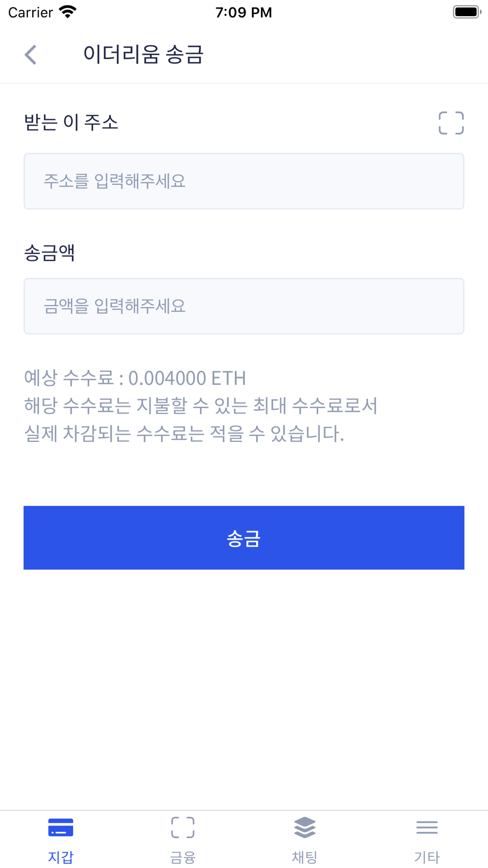Tap the battery icon in status bar

[x=467, y=12]
